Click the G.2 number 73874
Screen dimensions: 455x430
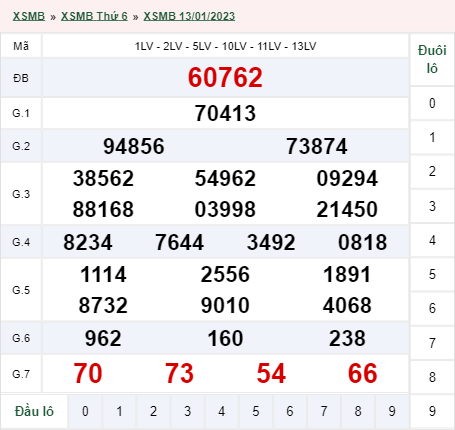click(x=317, y=146)
